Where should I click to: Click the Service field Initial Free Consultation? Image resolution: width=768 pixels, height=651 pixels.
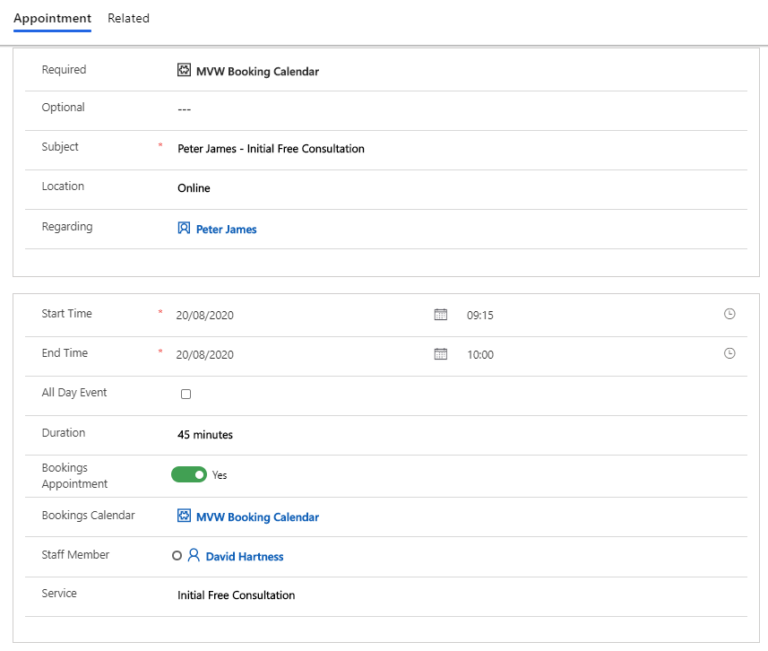click(236, 595)
